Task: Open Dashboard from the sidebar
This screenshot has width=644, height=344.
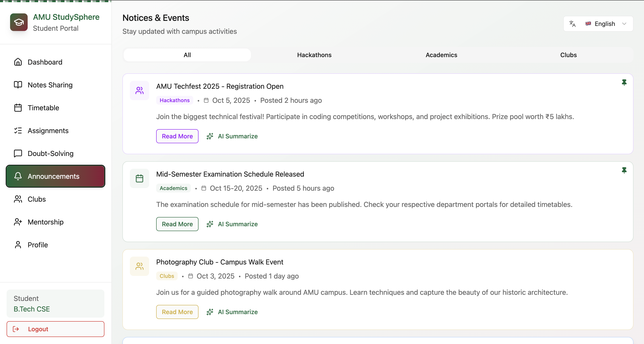Action: (45, 62)
